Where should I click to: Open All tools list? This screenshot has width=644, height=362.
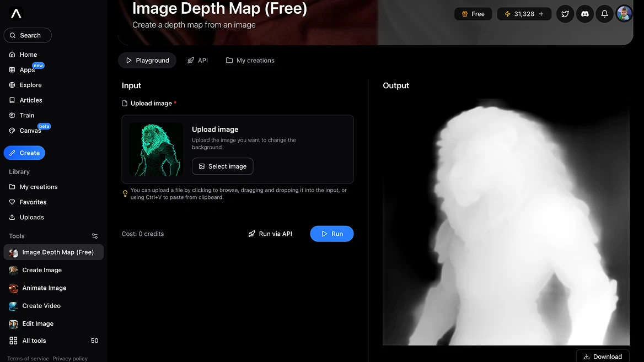click(x=54, y=341)
